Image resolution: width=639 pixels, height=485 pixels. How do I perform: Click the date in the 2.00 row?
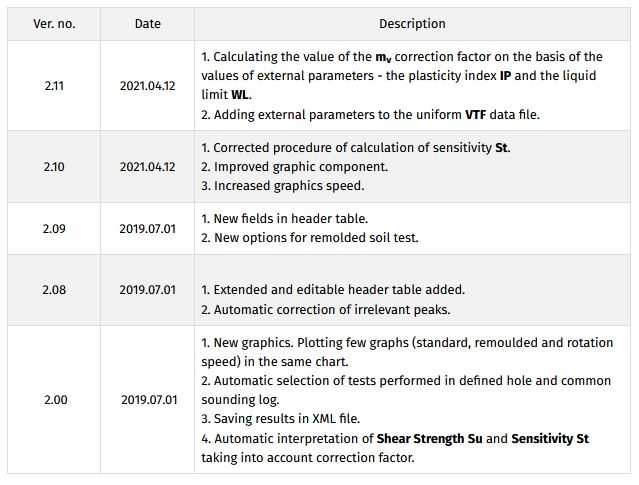click(148, 400)
